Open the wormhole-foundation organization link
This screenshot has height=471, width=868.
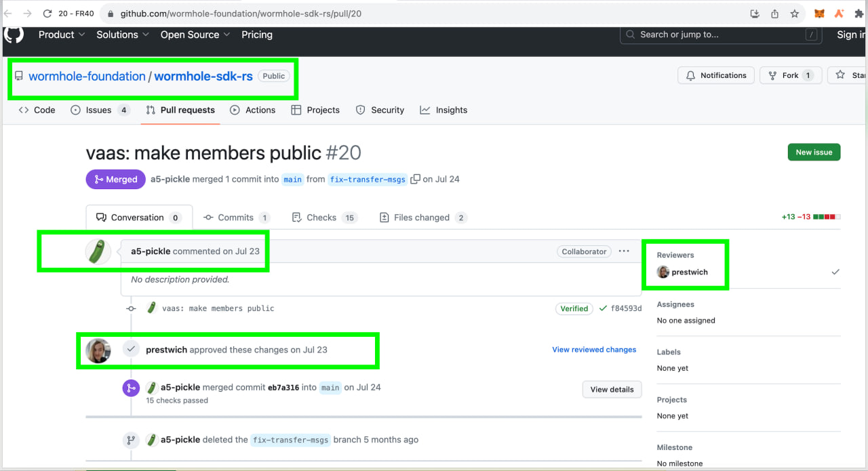(x=87, y=76)
